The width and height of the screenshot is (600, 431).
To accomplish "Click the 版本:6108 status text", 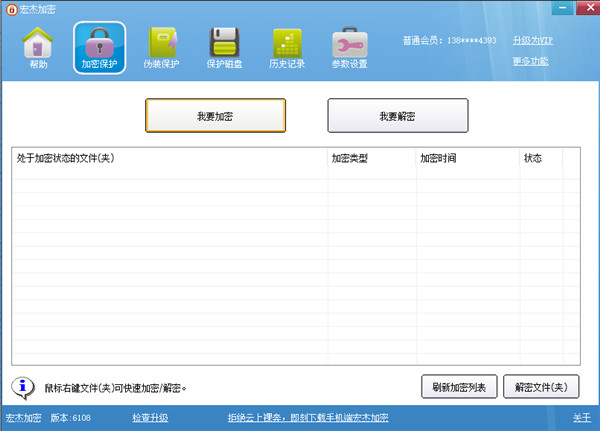I will pyautogui.click(x=70, y=418).
